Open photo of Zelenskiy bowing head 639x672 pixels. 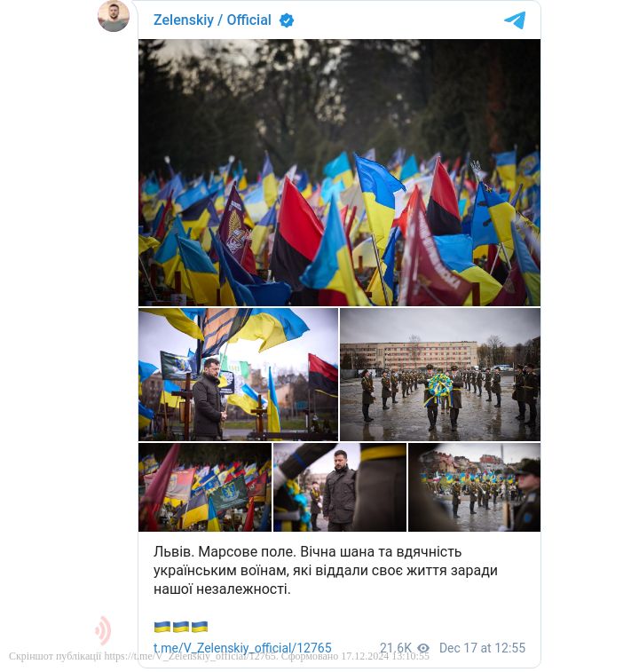coord(340,487)
